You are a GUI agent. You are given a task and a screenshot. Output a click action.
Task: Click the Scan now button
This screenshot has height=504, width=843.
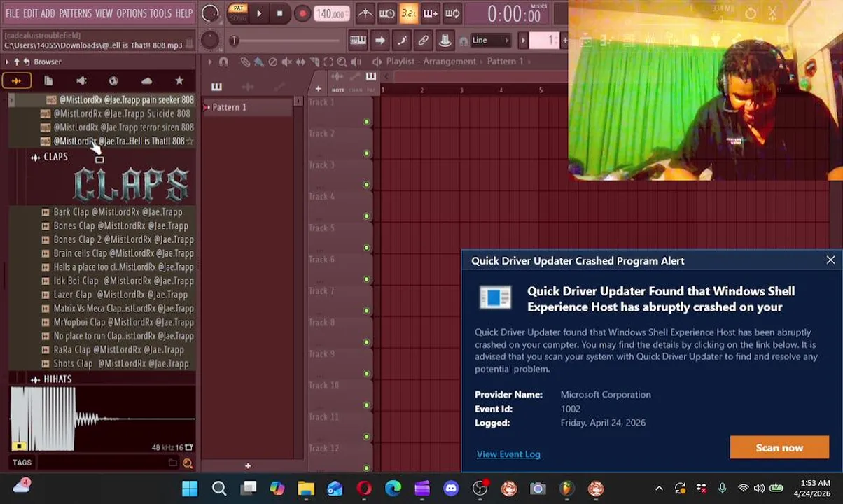pyautogui.click(x=779, y=448)
